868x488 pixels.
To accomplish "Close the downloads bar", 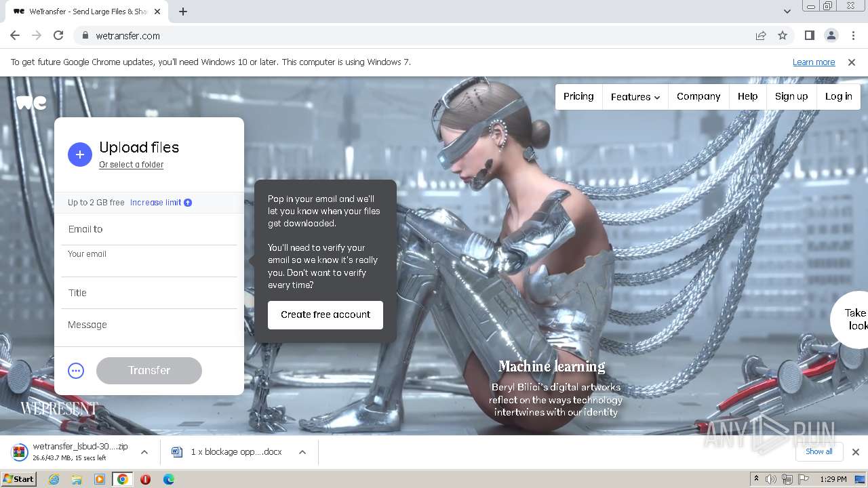I will pos(856,452).
